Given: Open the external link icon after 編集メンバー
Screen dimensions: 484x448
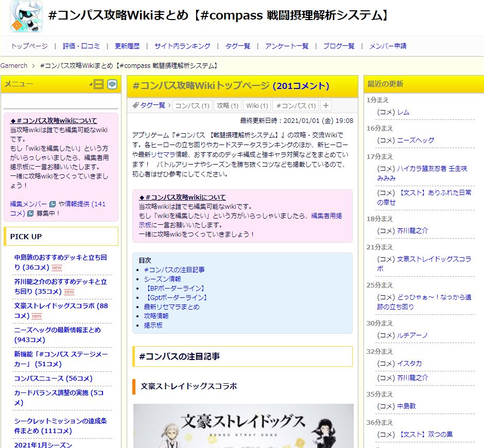Looking at the screenshot, I should coord(52,204).
